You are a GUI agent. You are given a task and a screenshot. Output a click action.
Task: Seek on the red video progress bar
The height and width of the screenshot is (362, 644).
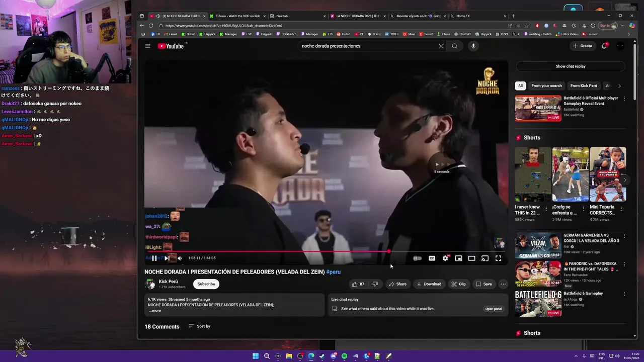pyautogui.click(x=326, y=251)
